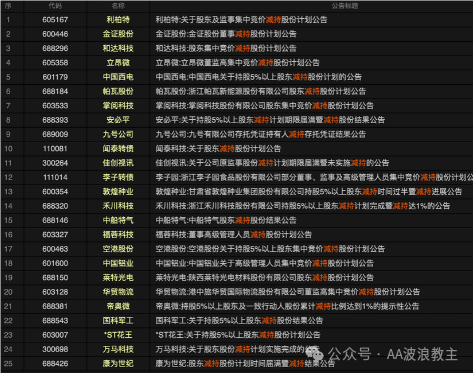Open 闻泰转债 announcement title
This screenshot has height=373, width=473.
click(218, 149)
